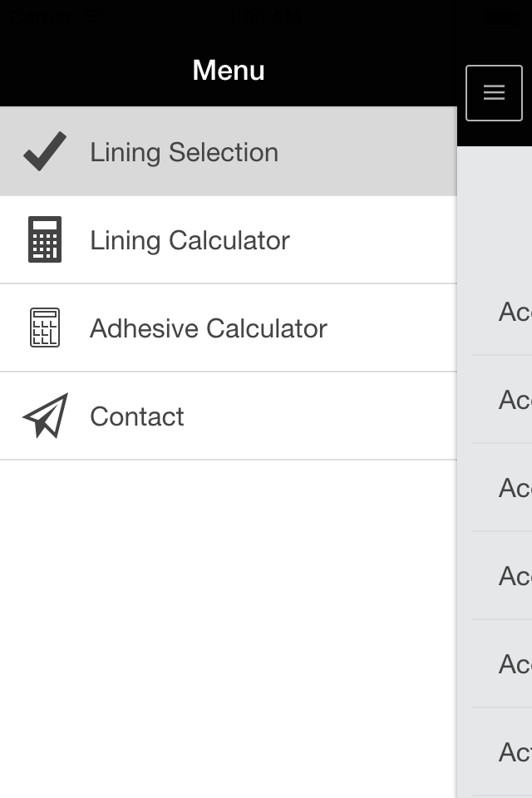Screen dimensions: 532x798
Task: Go to the Contact text entry
Action: (137, 416)
